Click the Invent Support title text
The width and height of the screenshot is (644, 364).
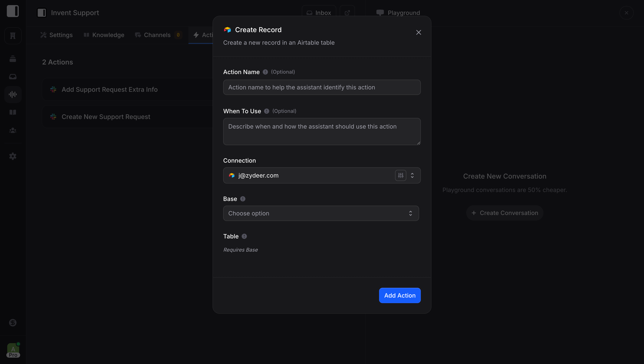[x=75, y=13]
